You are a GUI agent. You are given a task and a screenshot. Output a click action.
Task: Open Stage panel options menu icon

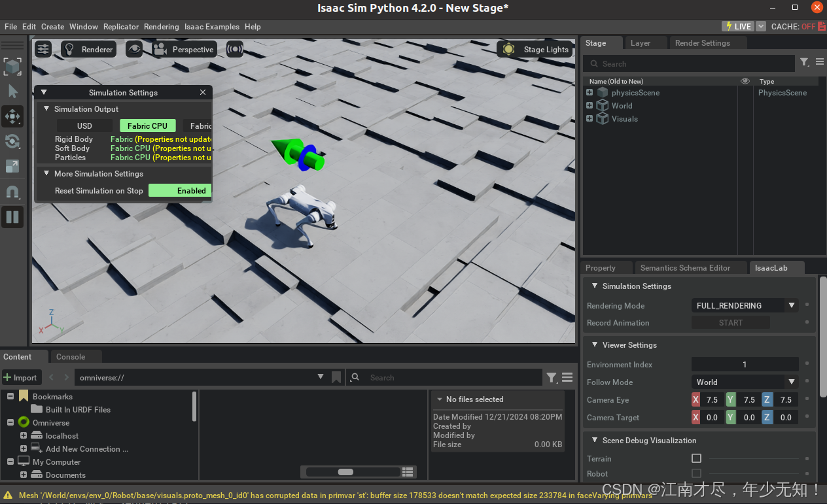click(x=819, y=63)
